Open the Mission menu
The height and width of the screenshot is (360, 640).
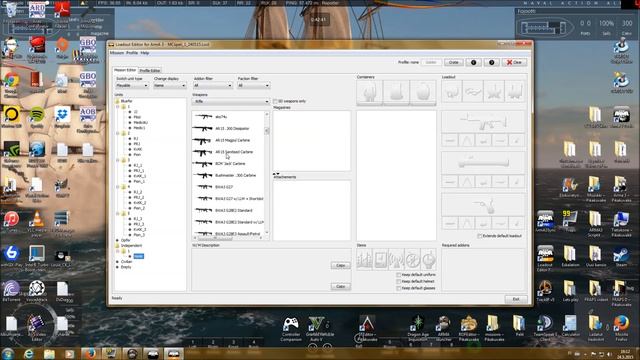coord(116,53)
